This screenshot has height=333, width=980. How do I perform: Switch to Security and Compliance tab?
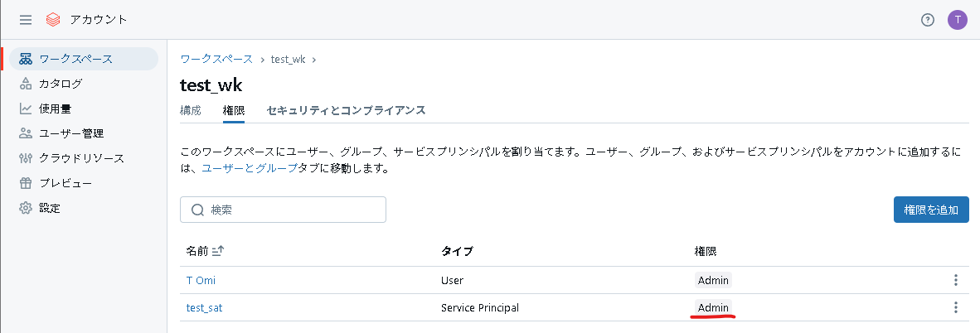pyautogui.click(x=346, y=110)
